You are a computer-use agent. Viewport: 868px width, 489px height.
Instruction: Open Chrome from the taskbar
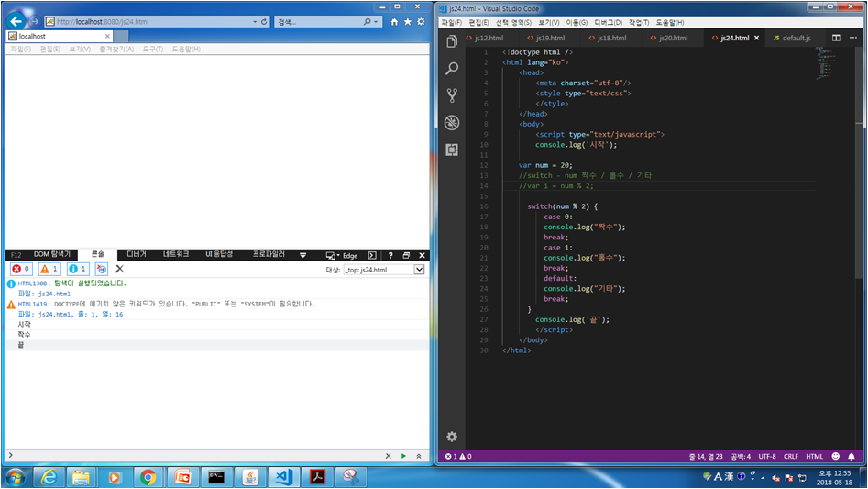(148, 477)
